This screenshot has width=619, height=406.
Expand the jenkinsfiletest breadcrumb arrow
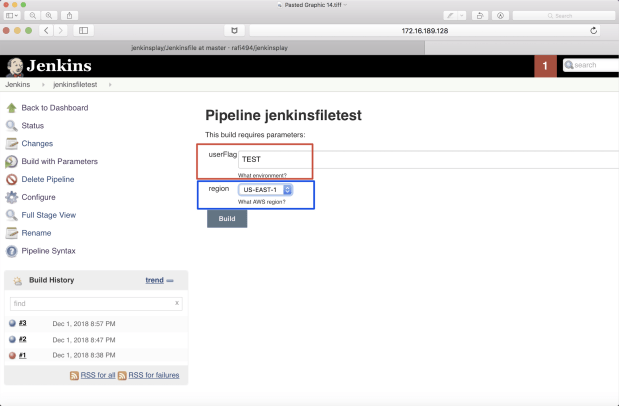110,85
